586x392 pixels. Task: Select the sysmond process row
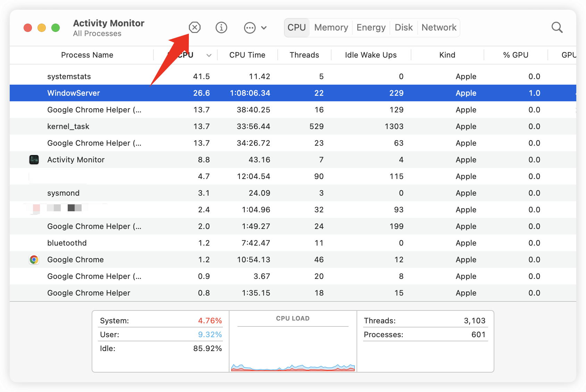[293, 193]
